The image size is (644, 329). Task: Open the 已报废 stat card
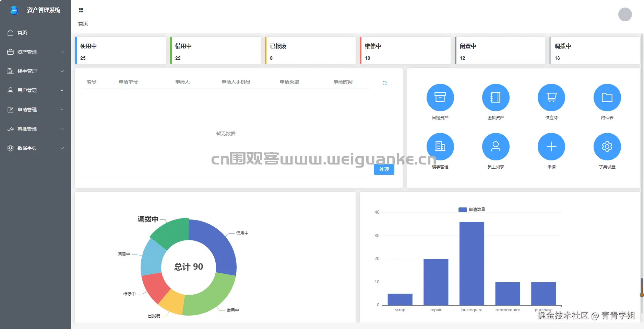tap(310, 50)
